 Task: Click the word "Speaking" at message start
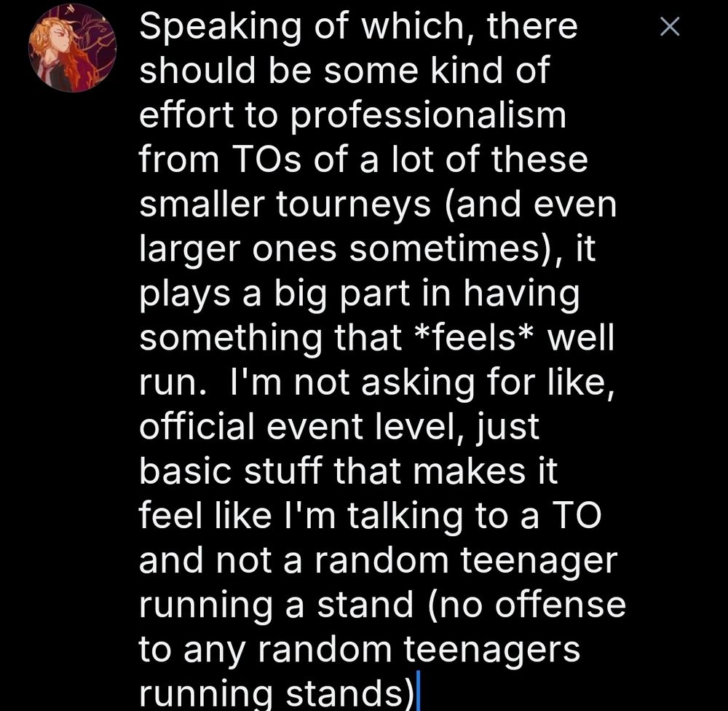click(221, 27)
